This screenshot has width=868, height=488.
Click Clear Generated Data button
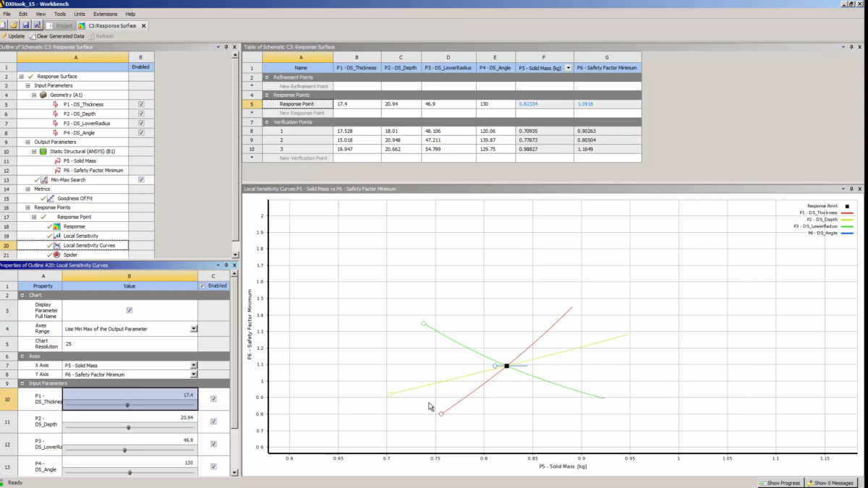tap(58, 36)
